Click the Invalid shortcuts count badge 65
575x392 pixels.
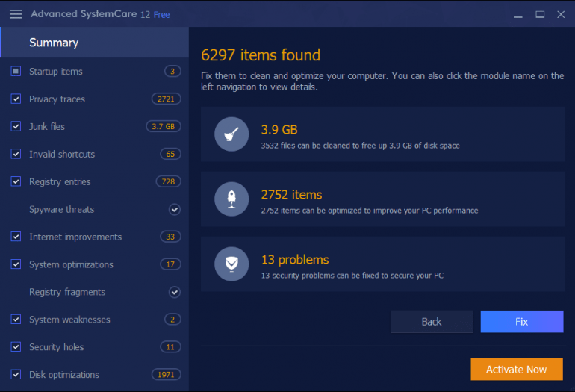[x=170, y=154]
